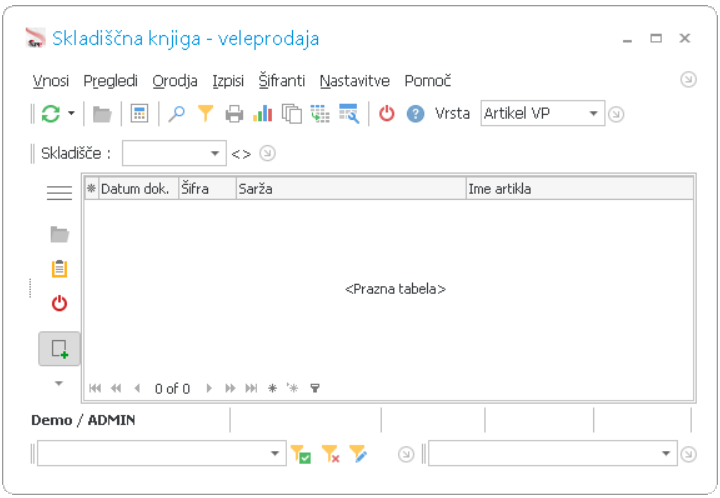Open the calculator icon

click(x=139, y=113)
